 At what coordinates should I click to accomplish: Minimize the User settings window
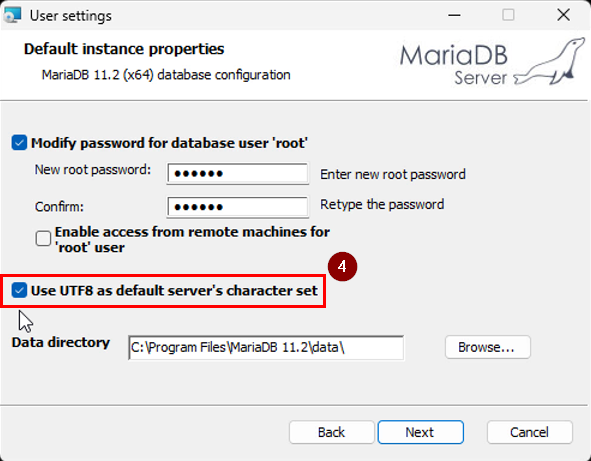[x=454, y=15]
